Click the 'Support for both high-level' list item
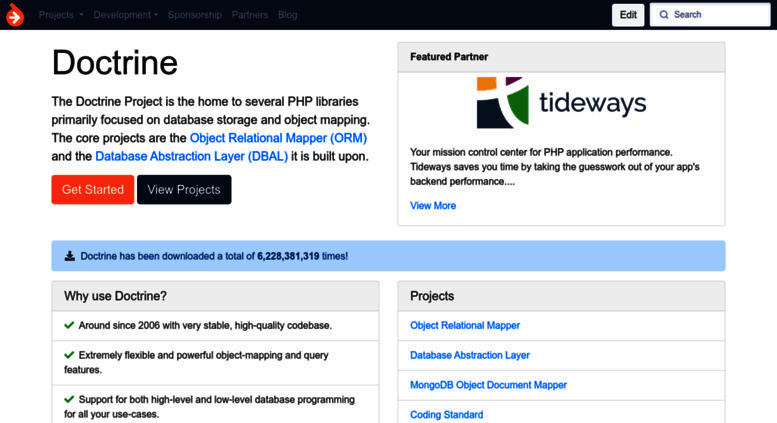This screenshot has height=423, width=777. coord(215,404)
